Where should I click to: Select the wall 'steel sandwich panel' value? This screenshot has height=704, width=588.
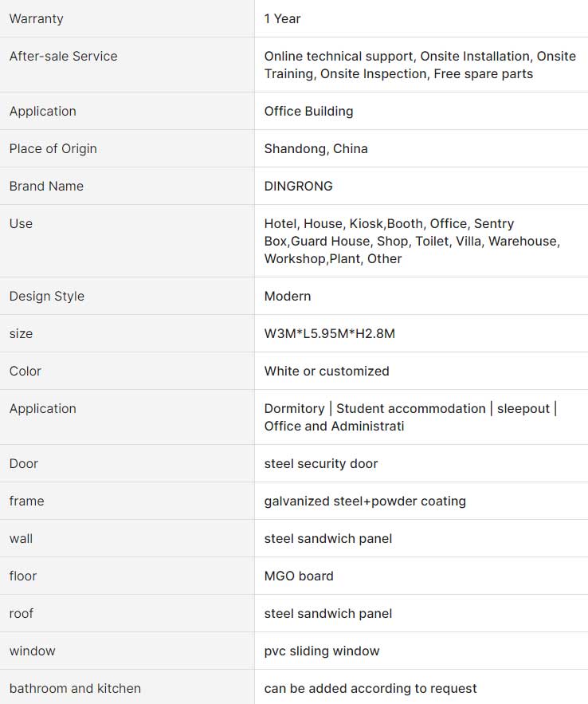(x=328, y=539)
